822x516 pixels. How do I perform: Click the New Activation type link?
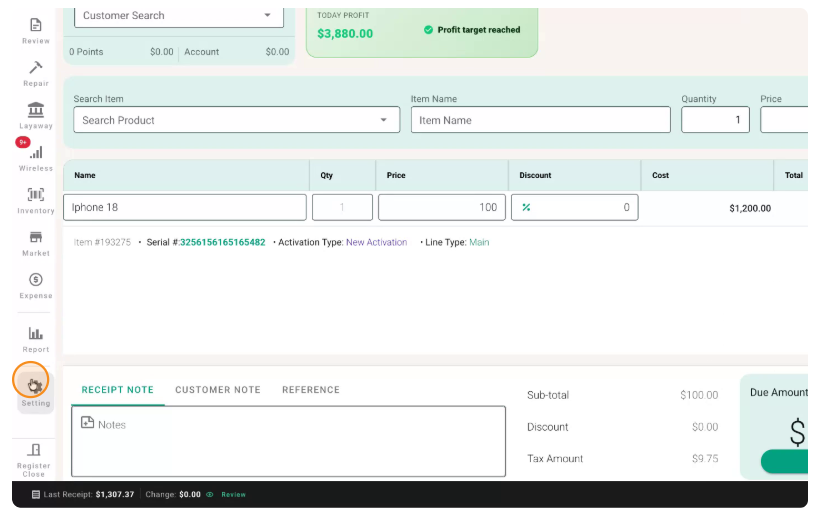tap(376, 242)
